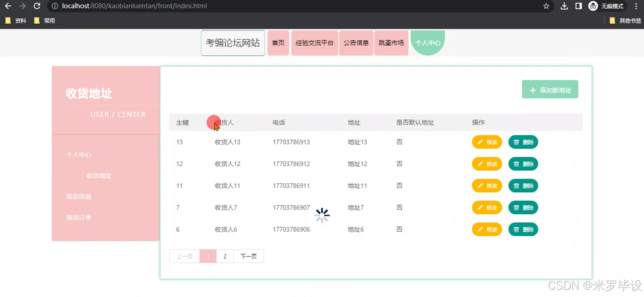Edit the address row for 收货人13
The height and width of the screenshot is (297, 644).
click(487, 142)
